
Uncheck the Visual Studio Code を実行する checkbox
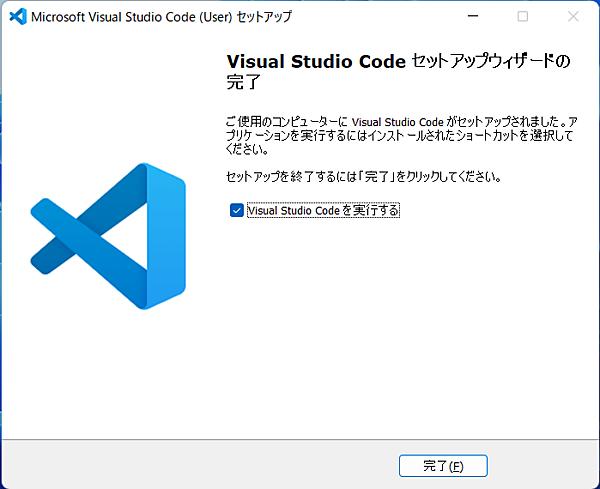(x=236, y=210)
